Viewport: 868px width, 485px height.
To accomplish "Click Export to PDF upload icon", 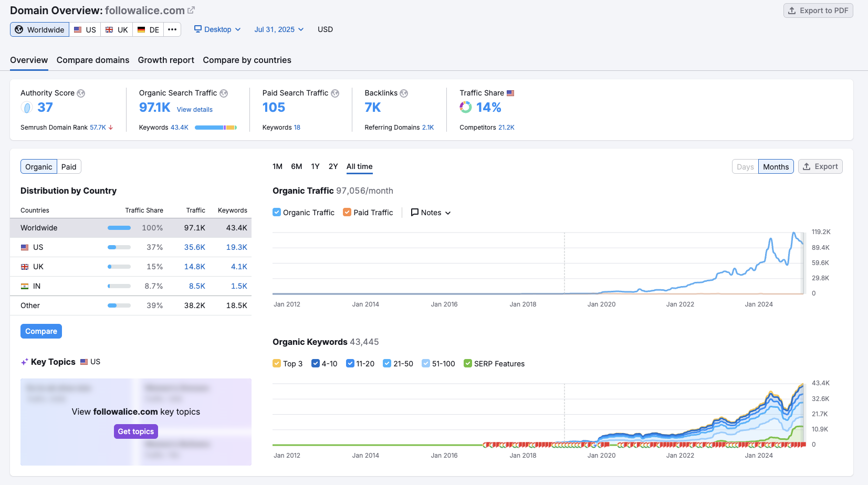I will pyautogui.click(x=792, y=10).
